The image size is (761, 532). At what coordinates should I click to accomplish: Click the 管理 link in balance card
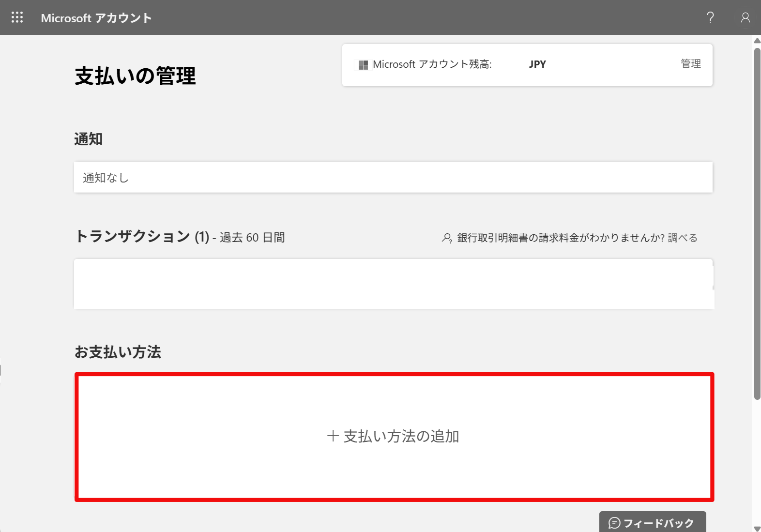pos(691,64)
